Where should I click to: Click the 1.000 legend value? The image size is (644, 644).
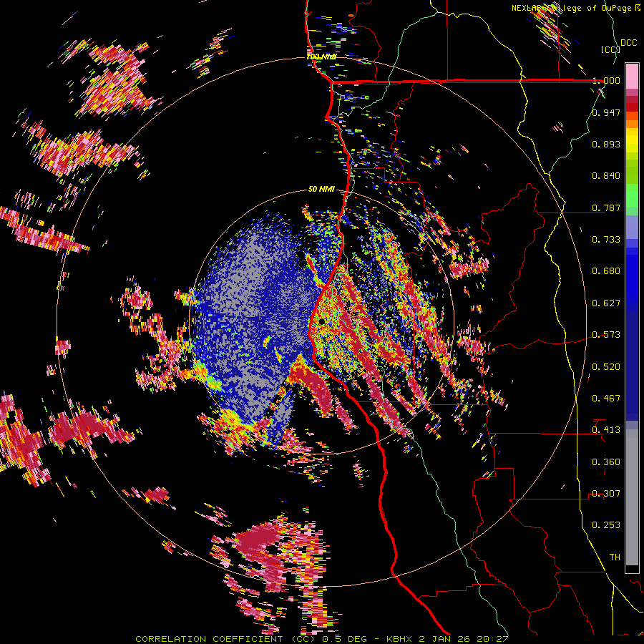click(x=606, y=80)
